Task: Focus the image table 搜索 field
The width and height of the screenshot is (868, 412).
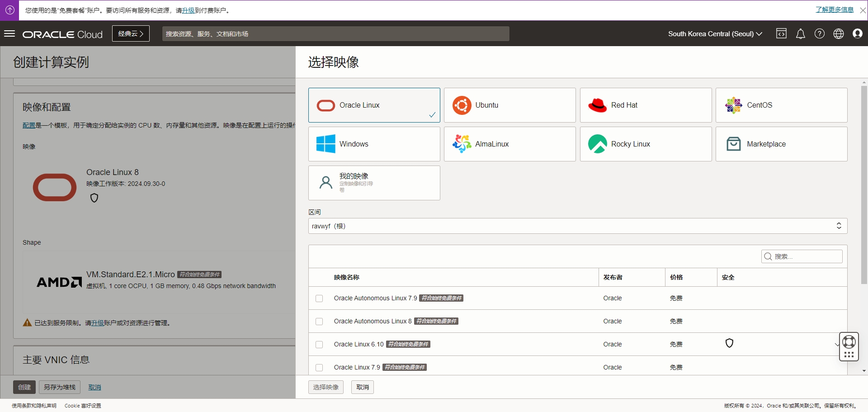Action: point(802,256)
